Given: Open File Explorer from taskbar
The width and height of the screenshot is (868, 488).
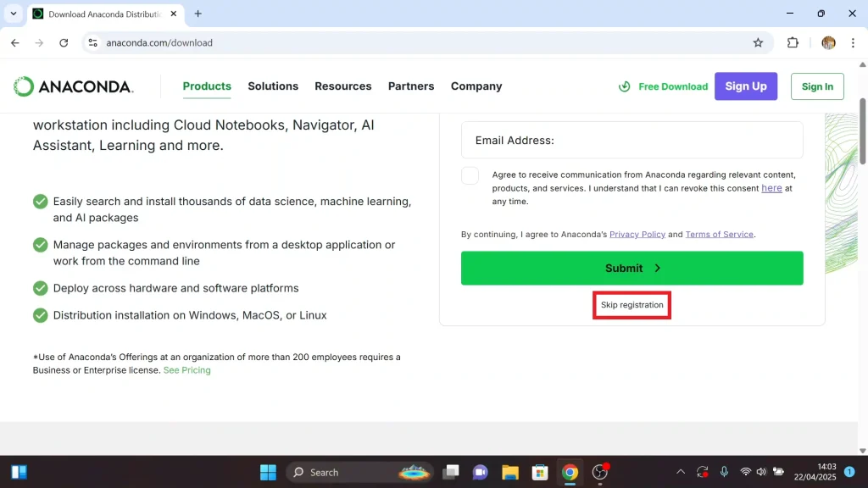Looking at the screenshot, I should pos(509,472).
